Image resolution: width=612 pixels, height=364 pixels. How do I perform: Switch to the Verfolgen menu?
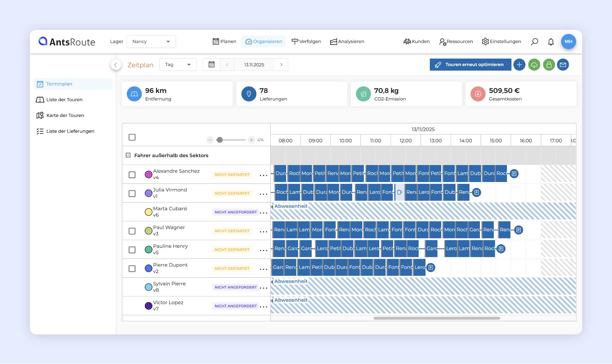click(306, 41)
